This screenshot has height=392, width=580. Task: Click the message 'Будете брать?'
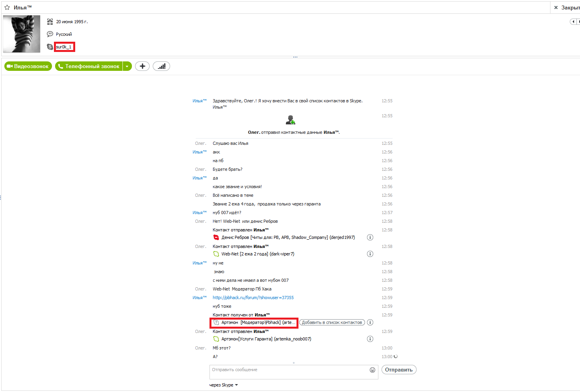pyautogui.click(x=228, y=169)
